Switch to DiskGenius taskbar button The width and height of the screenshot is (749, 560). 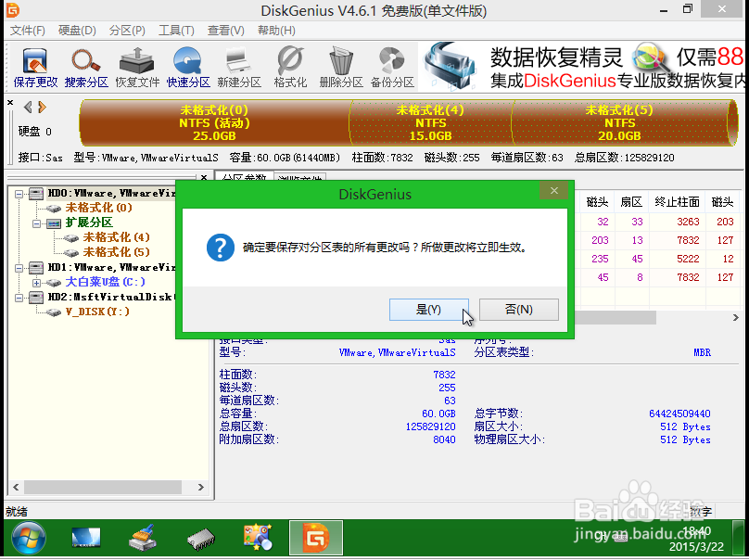click(316, 538)
